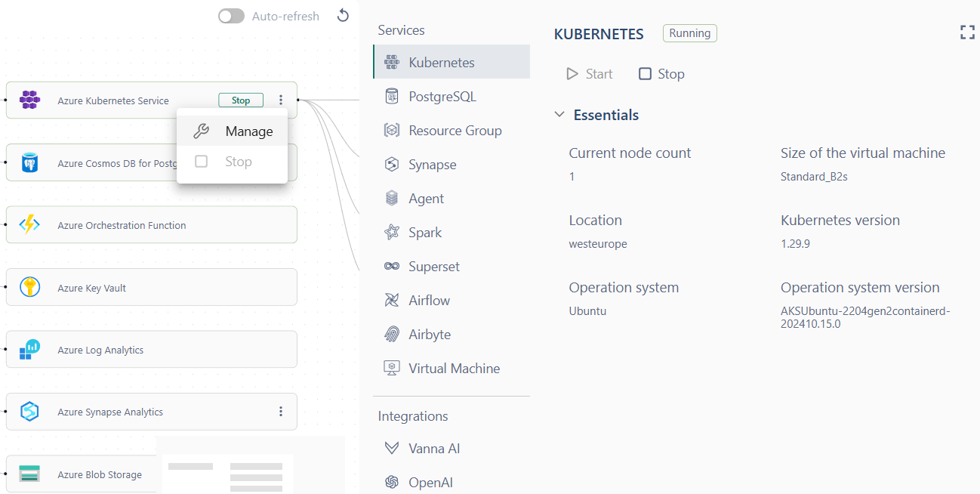
Task: Click the Azure Blob Storage icon
Action: point(29,474)
